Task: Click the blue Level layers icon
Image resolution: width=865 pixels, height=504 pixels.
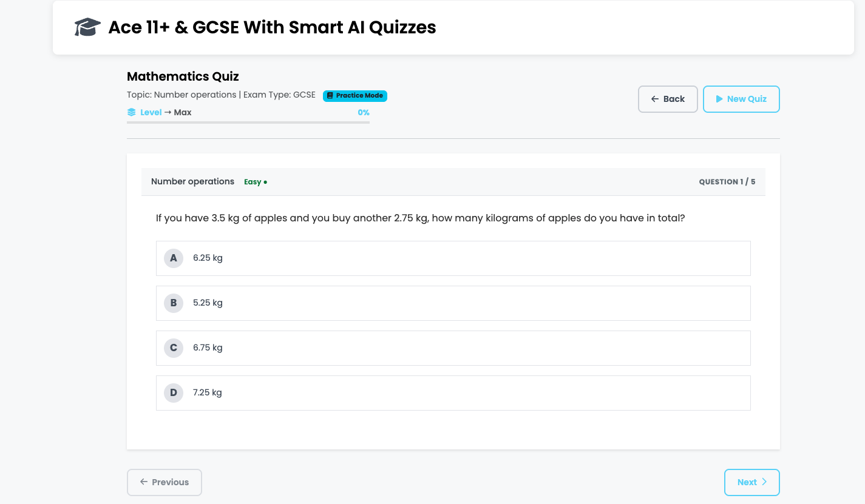Action: [132, 112]
